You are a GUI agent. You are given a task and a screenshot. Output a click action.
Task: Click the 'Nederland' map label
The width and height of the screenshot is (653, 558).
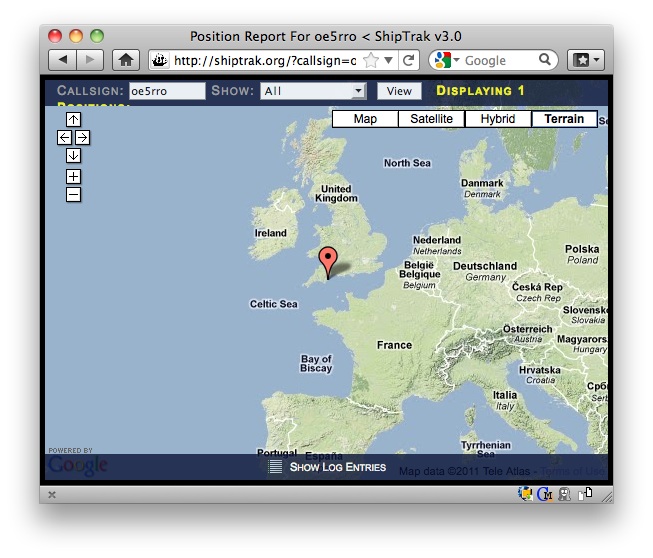point(437,240)
